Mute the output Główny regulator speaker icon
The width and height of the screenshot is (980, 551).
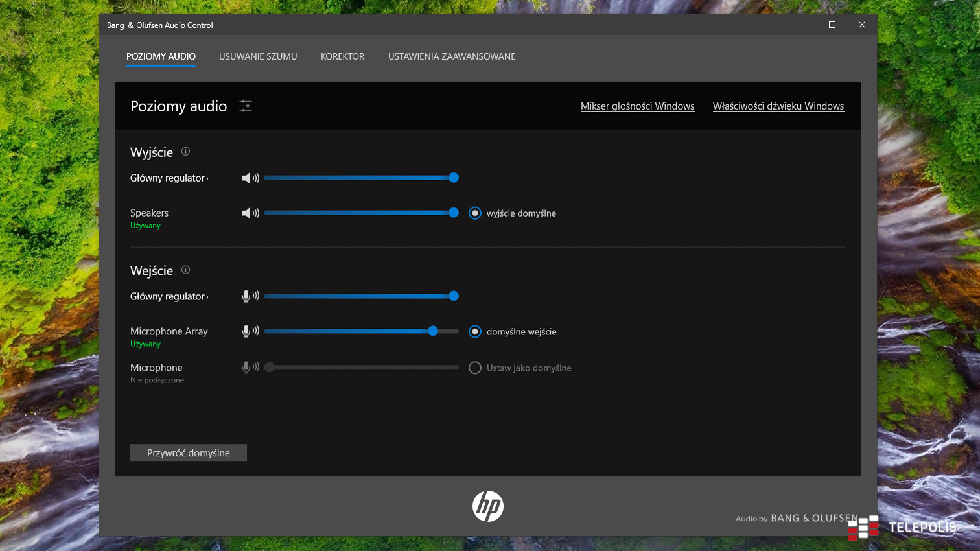(x=250, y=178)
